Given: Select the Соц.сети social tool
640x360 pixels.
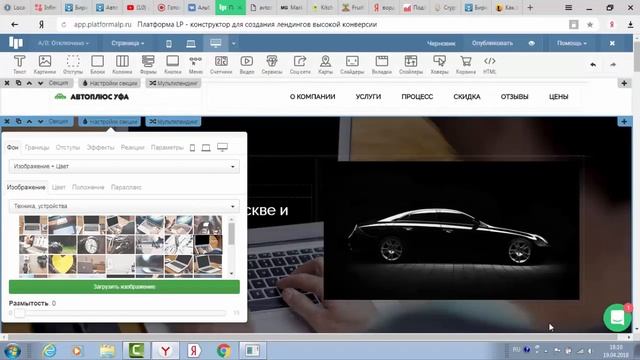Looking at the screenshot, I should [x=300, y=64].
